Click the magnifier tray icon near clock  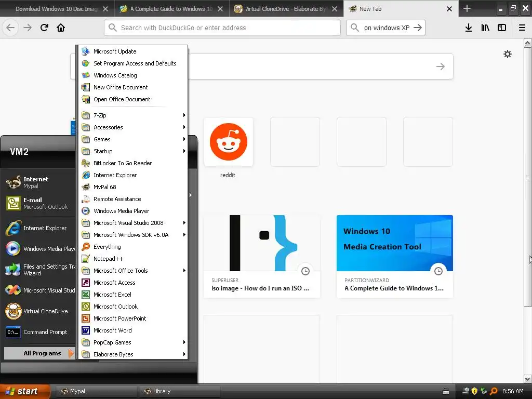click(494, 391)
